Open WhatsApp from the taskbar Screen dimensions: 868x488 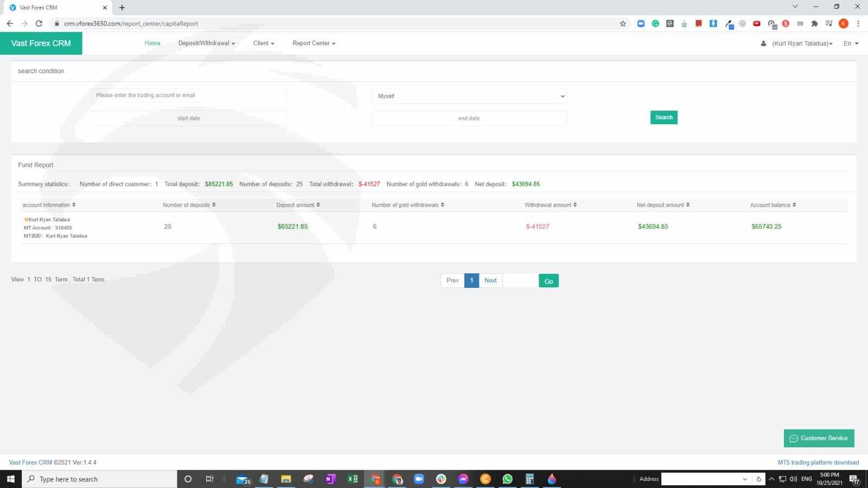pyautogui.click(x=507, y=479)
